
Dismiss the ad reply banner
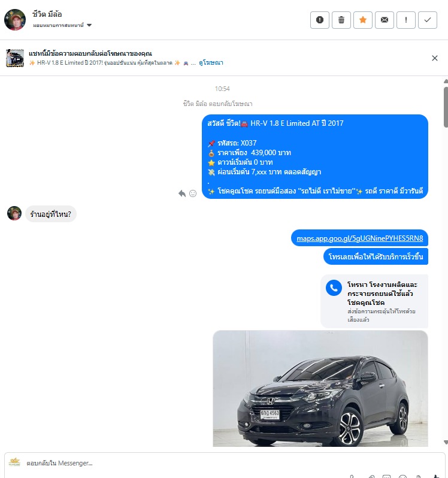[435, 58]
